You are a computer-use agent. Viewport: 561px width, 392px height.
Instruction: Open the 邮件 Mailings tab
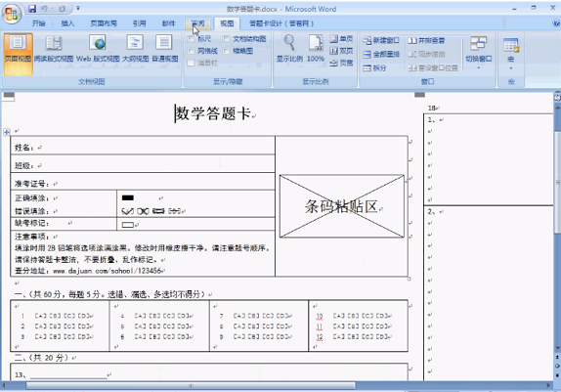(168, 23)
